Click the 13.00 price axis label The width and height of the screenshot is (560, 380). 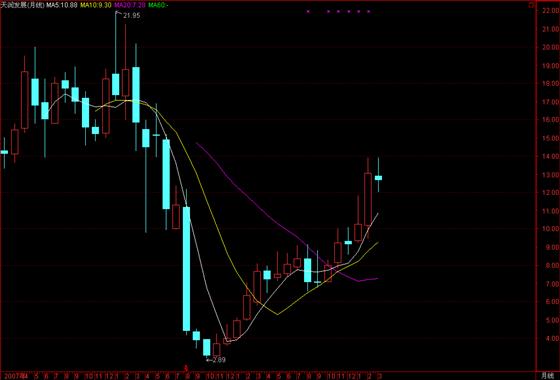(x=550, y=174)
